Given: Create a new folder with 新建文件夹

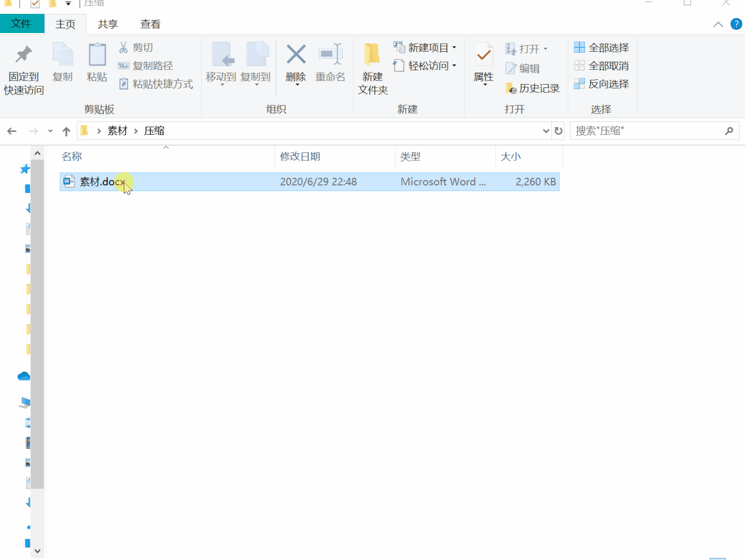Looking at the screenshot, I should (372, 69).
